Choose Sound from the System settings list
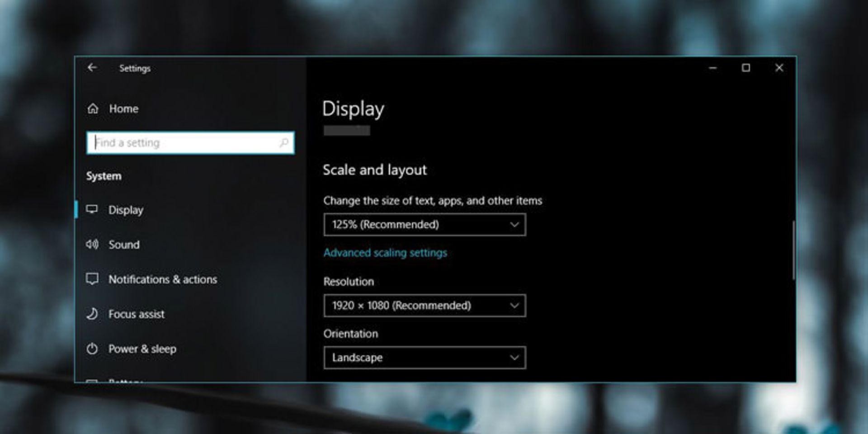The width and height of the screenshot is (868, 434). point(123,244)
